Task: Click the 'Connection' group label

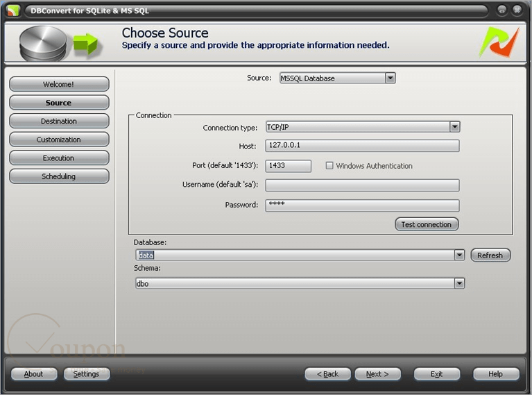Action: pos(153,115)
